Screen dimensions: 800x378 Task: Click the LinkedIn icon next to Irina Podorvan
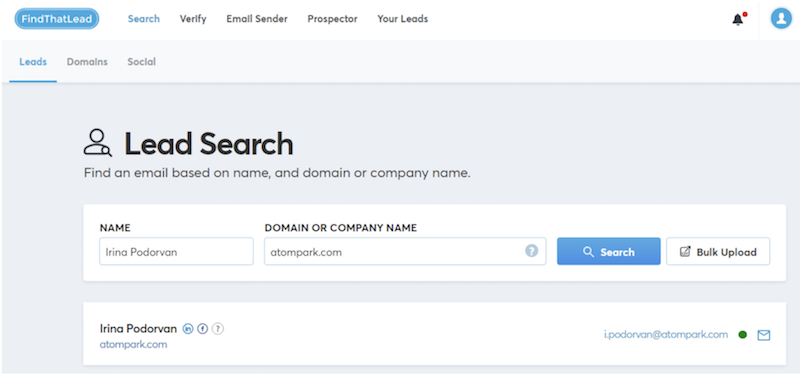pos(188,329)
